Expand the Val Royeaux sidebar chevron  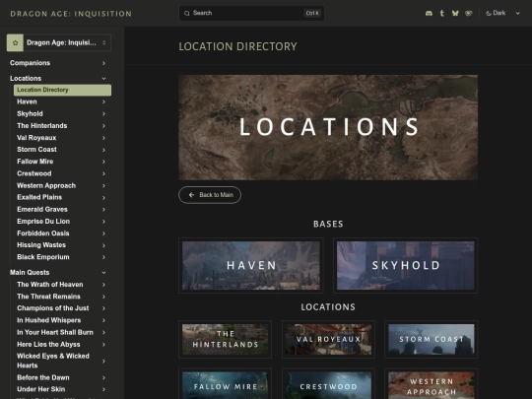[x=103, y=138]
